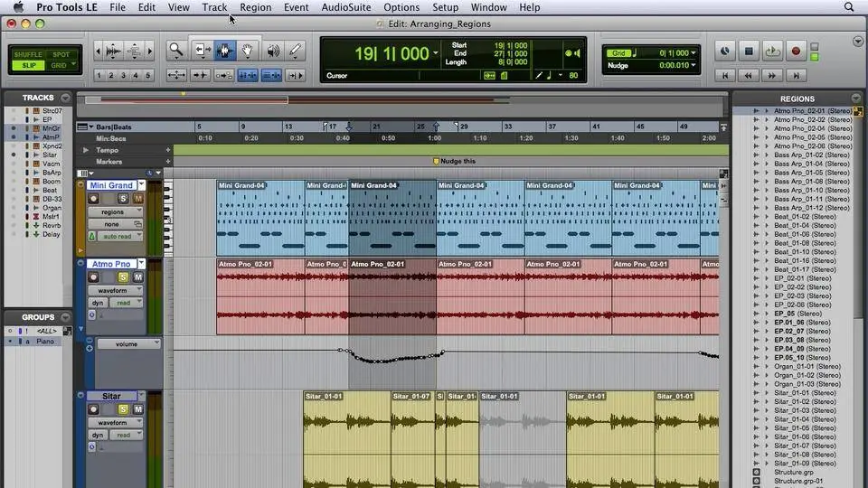Image resolution: width=868 pixels, height=488 pixels.
Task: Select Organ_01-01 (Stereo) in Regions list
Action: point(807,366)
